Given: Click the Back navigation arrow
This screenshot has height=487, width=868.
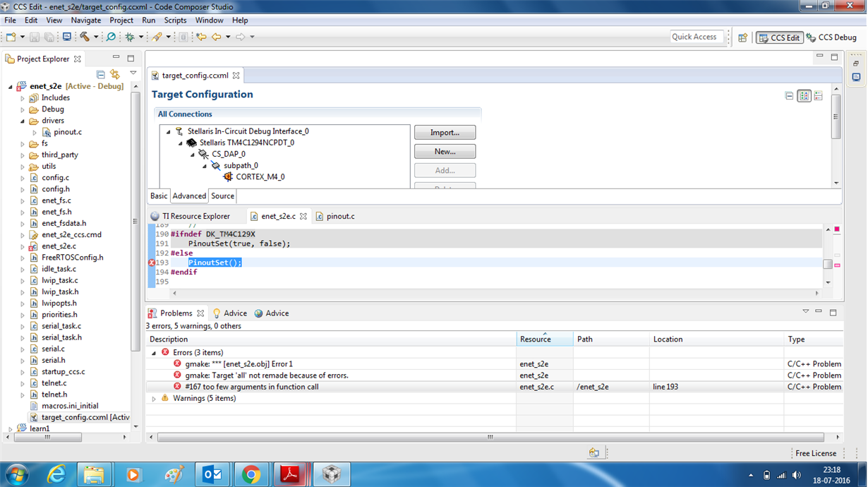Looking at the screenshot, I should (x=217, y=37).
